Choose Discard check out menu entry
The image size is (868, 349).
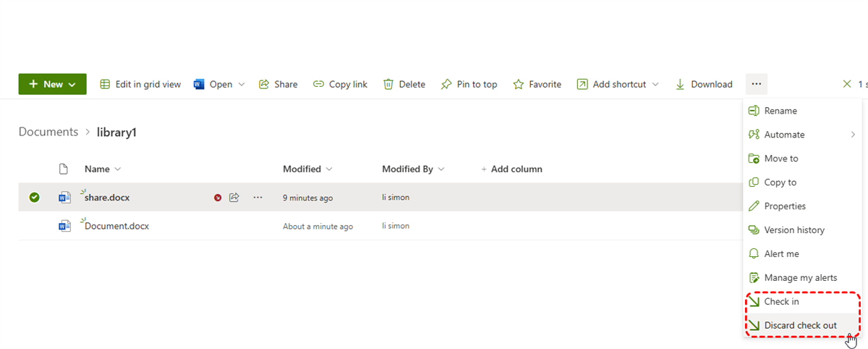800,325
